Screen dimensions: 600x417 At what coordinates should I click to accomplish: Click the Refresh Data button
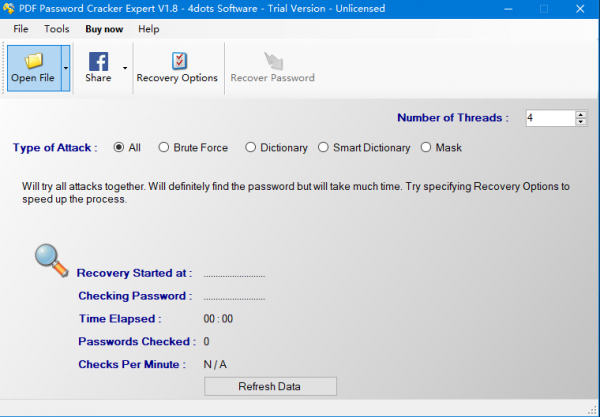271,386
